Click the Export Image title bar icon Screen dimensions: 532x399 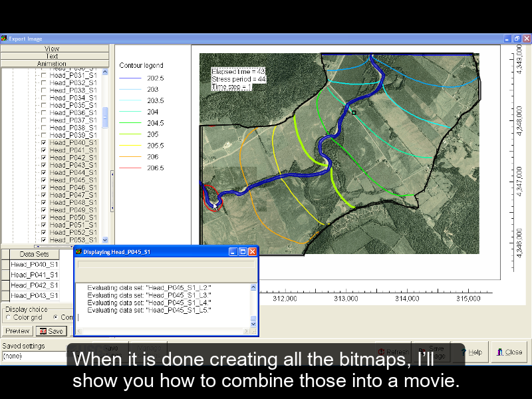(5, 39)
